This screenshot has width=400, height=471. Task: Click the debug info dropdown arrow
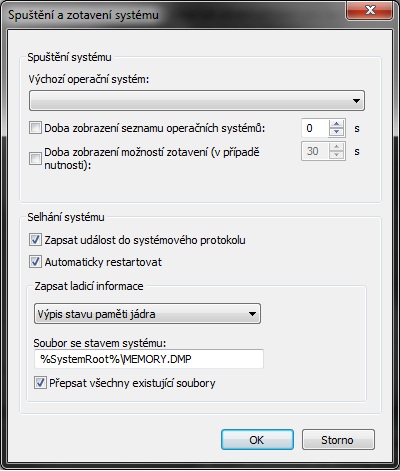coord(252,314)
